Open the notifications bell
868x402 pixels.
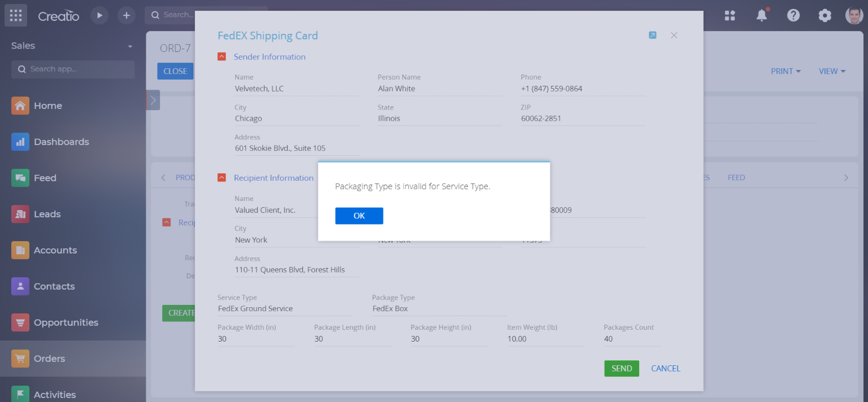point(762,15)
